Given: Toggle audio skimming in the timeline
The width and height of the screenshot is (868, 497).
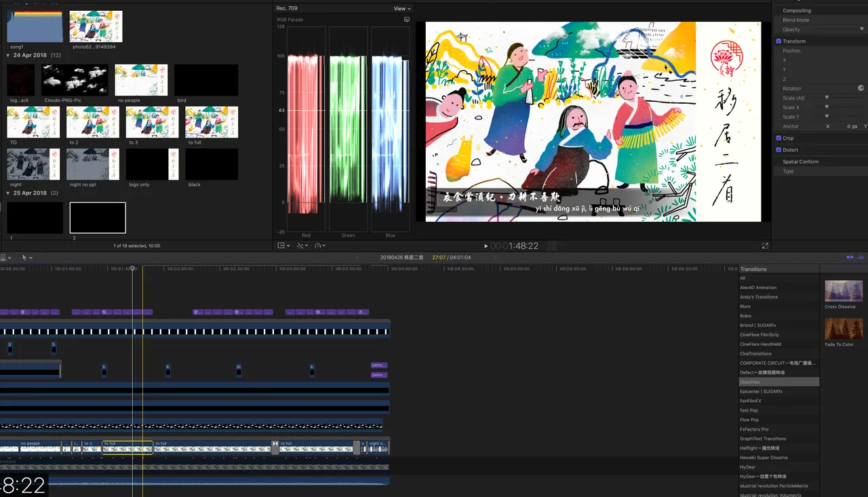Looking at the screenshot, I should click(x=861, y=258).
